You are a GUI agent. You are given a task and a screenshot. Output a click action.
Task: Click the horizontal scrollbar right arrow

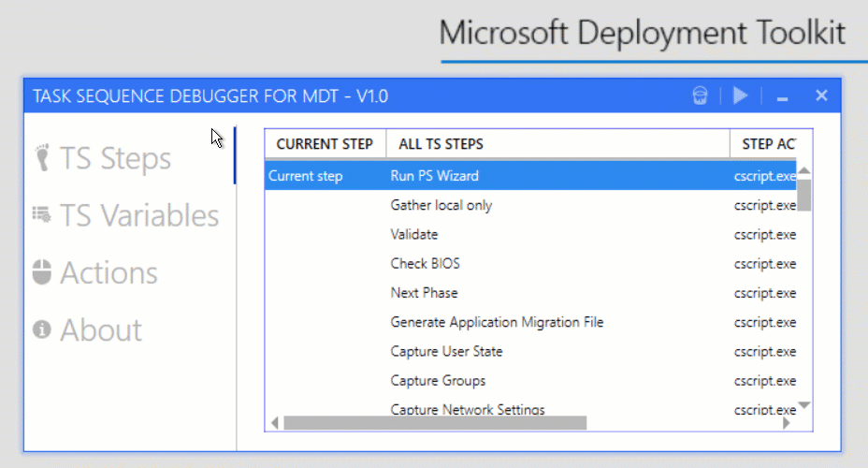[787, 423]
